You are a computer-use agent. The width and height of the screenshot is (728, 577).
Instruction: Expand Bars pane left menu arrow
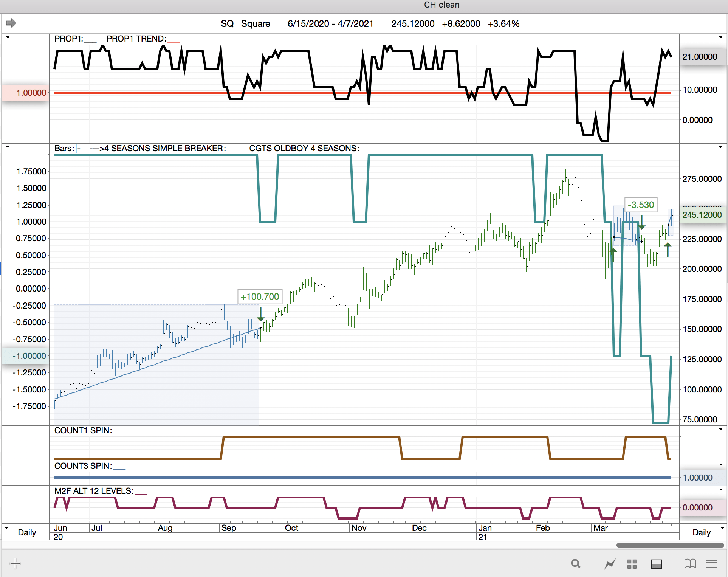point(8,147)
